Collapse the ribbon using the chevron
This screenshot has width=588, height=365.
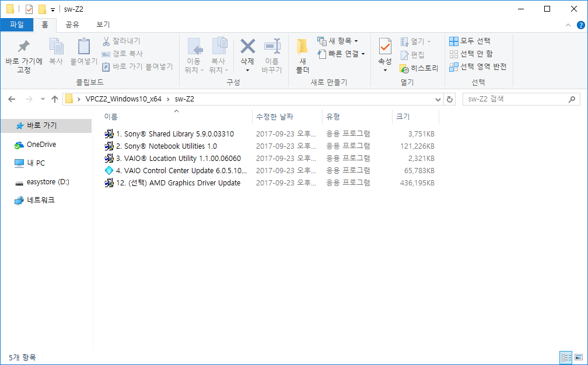pyautogui.click(x=568, y=24)
